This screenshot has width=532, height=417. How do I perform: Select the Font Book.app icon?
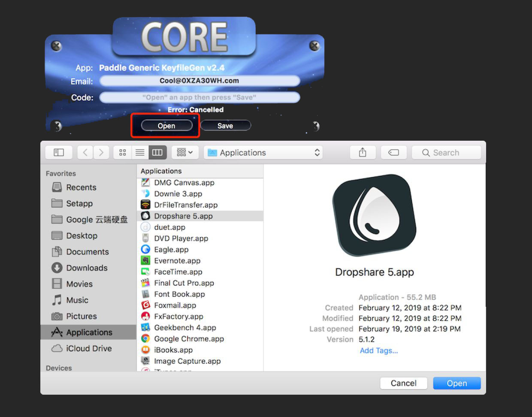click(145, 294)
